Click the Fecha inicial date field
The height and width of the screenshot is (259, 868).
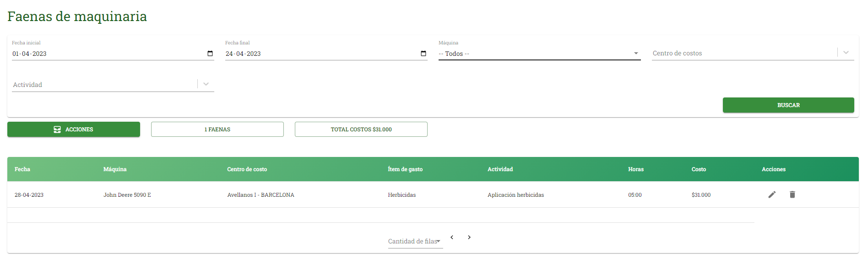113,54
